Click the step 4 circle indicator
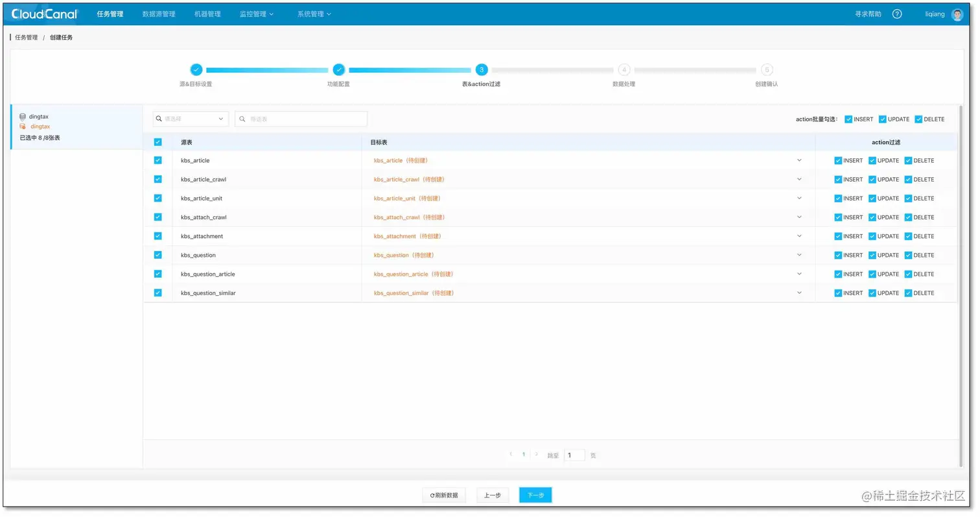 coord(624,69)
